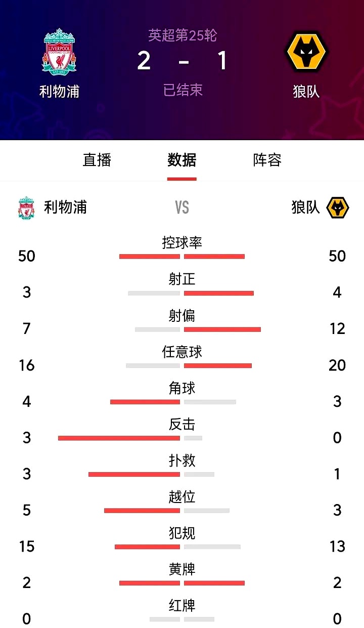Image resolution: width=364 pixels, height=628 pixels.
Task: Click the 控球率 possession bar
Action: [x=182, y=256]
